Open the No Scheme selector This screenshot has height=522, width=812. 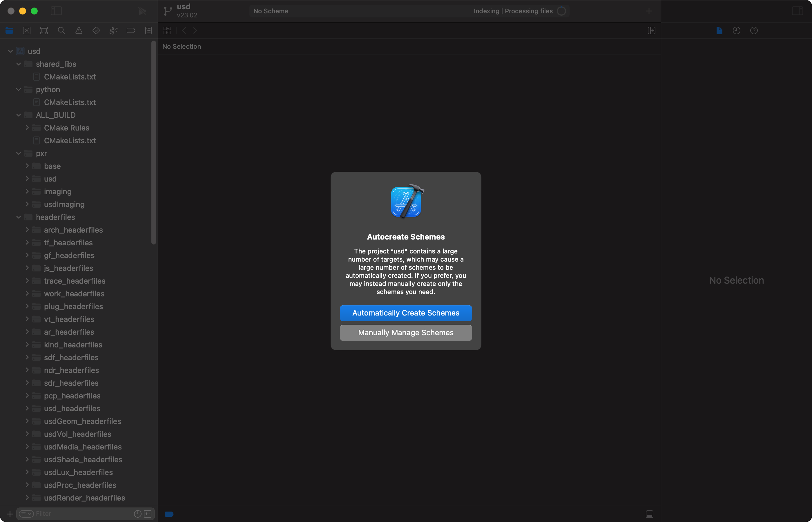coord(271,11)
